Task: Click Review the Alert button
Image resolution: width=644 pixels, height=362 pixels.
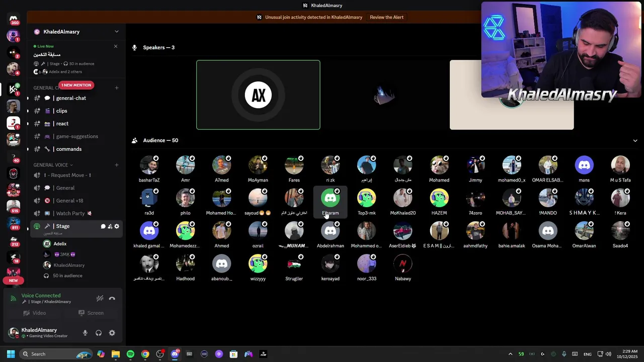Action: click(386, 17)
